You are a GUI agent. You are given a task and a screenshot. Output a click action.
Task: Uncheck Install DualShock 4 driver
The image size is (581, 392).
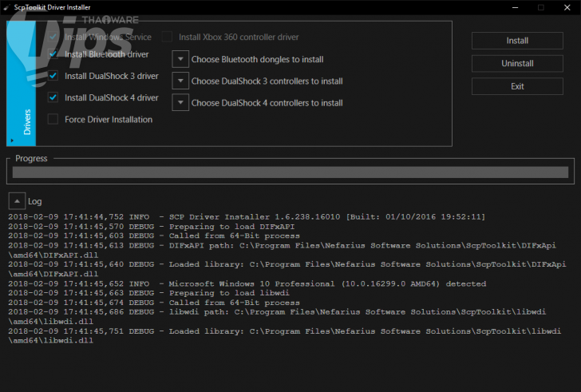coord(53,97)
